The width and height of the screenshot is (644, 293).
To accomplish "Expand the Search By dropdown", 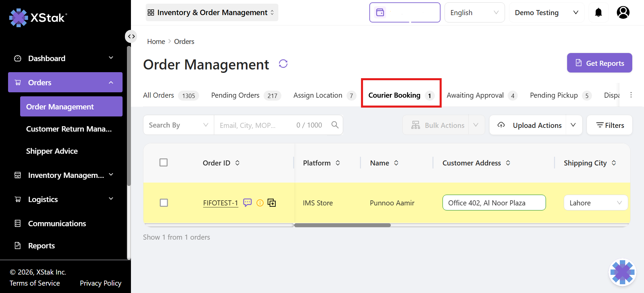I will click(178, 125).
